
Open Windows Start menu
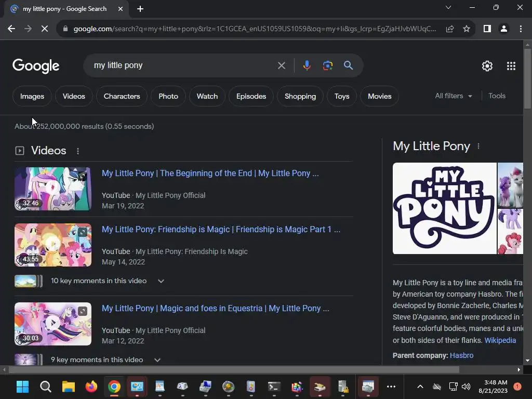22,387
